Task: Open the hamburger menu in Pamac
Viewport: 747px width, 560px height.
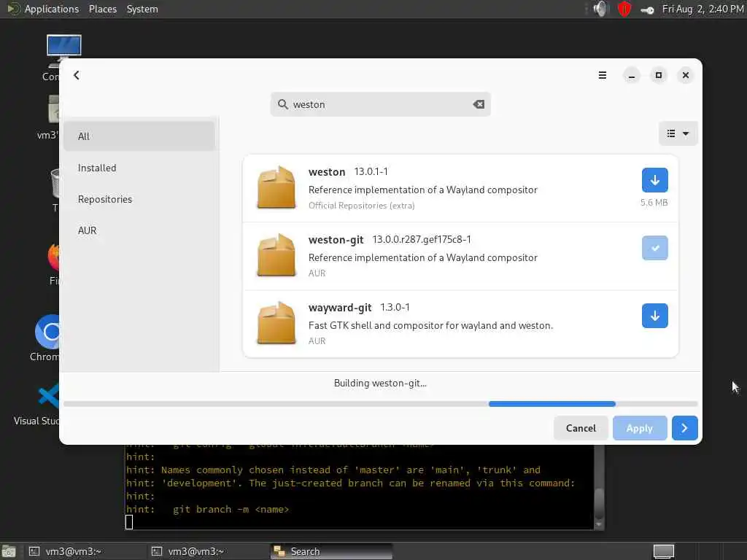Action: (x=602, y=75)
